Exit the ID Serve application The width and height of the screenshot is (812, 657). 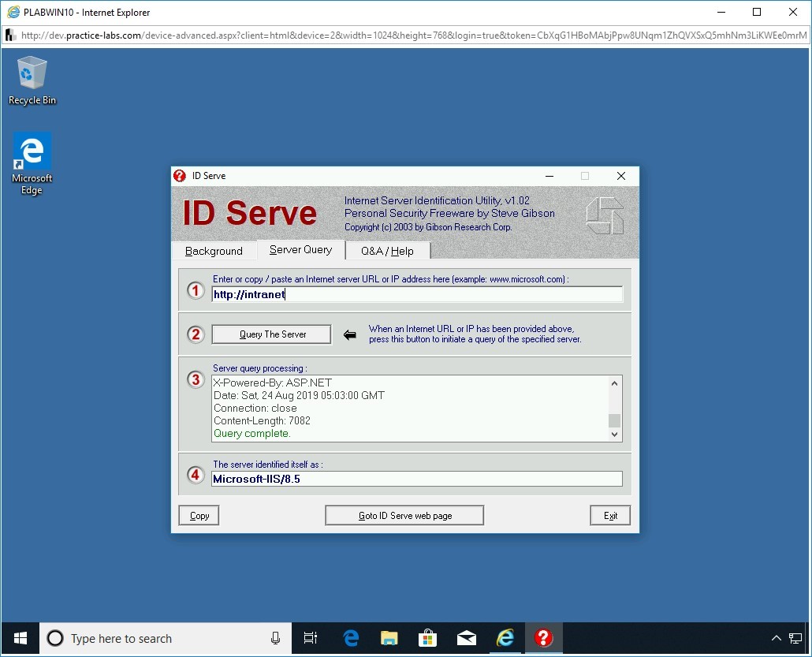coord(610,516)
